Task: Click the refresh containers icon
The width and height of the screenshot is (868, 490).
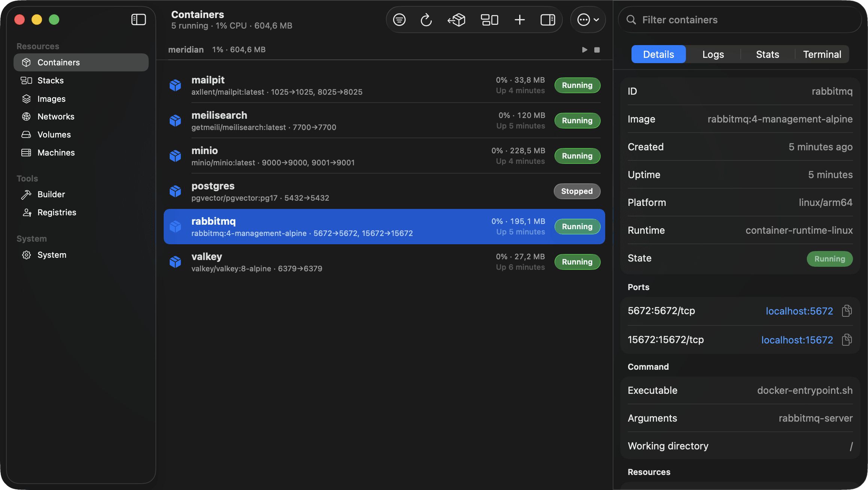Action: [x=426, y=20]
